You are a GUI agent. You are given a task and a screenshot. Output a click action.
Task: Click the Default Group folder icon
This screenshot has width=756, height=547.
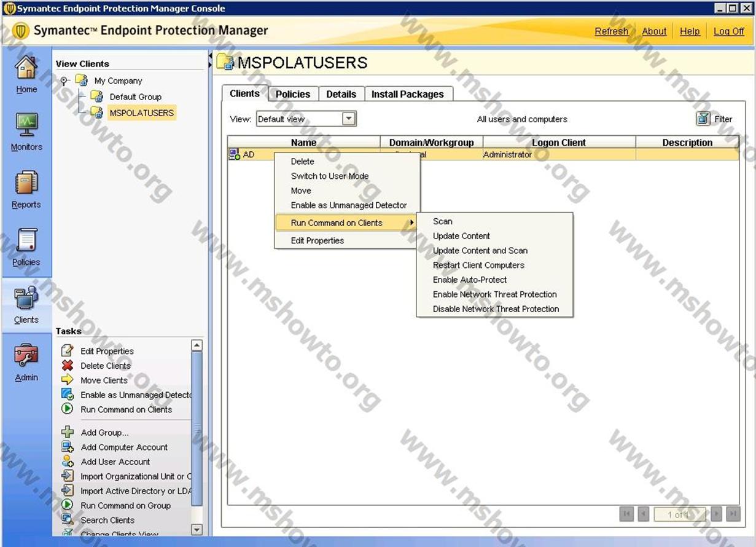tap(96, 96)
